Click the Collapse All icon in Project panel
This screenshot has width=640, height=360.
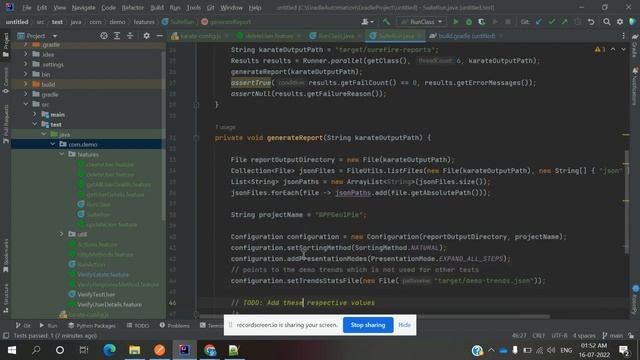[130, 36]
